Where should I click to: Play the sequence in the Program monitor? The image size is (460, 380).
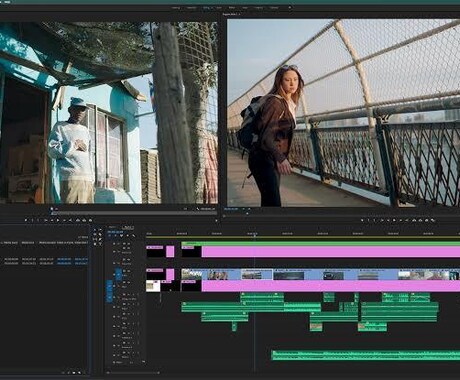click(394, 220)
